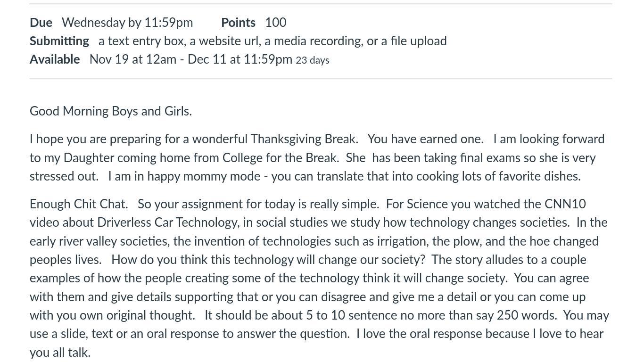The image size is (644, 362).
Task: Click the sentence about Thanksgiving Break
Action: [x=194, y=139]
